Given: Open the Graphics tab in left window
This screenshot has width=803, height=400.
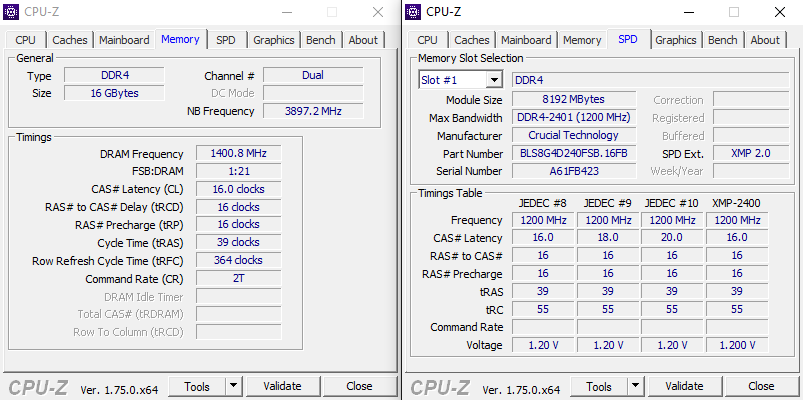Looking at the screenshot, I should 273,40.
